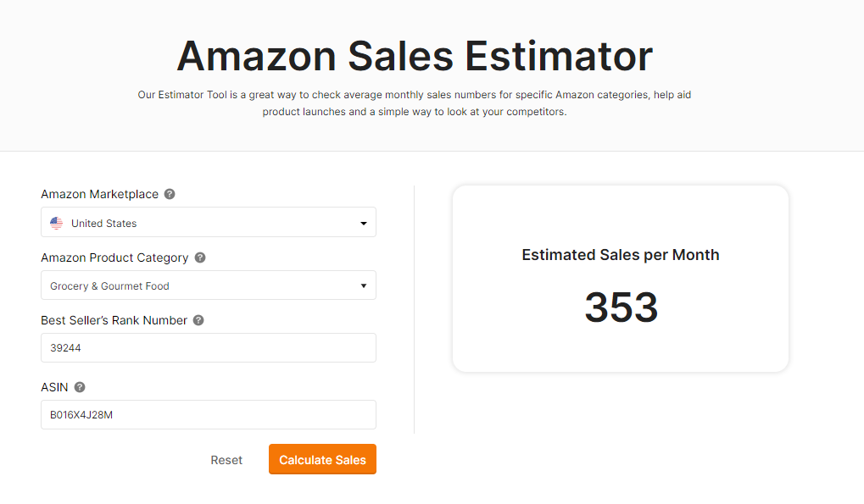Click the Amazon Product Category help icon
This screenshot has width=864, height=504.
point(200,258)
